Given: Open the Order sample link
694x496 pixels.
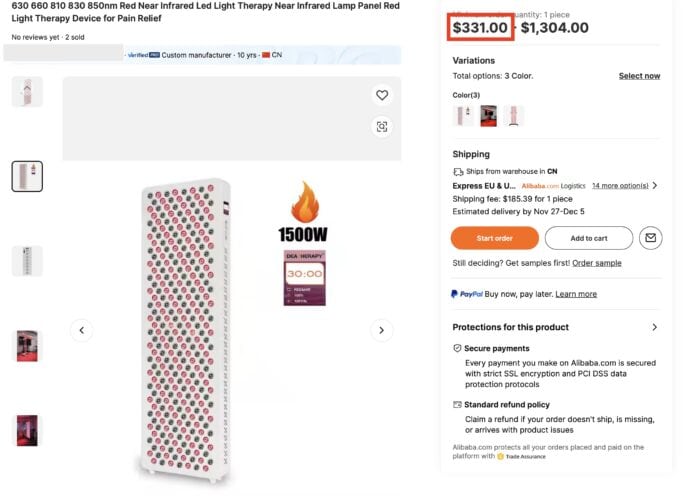Looking at the screenshot, I should [x=595, y=263].
